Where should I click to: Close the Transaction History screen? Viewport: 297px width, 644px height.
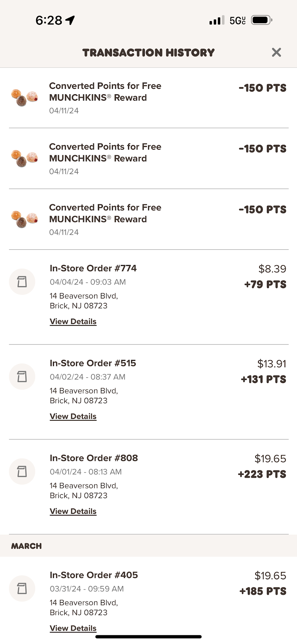pyautogui.click(x=276, y=52)
